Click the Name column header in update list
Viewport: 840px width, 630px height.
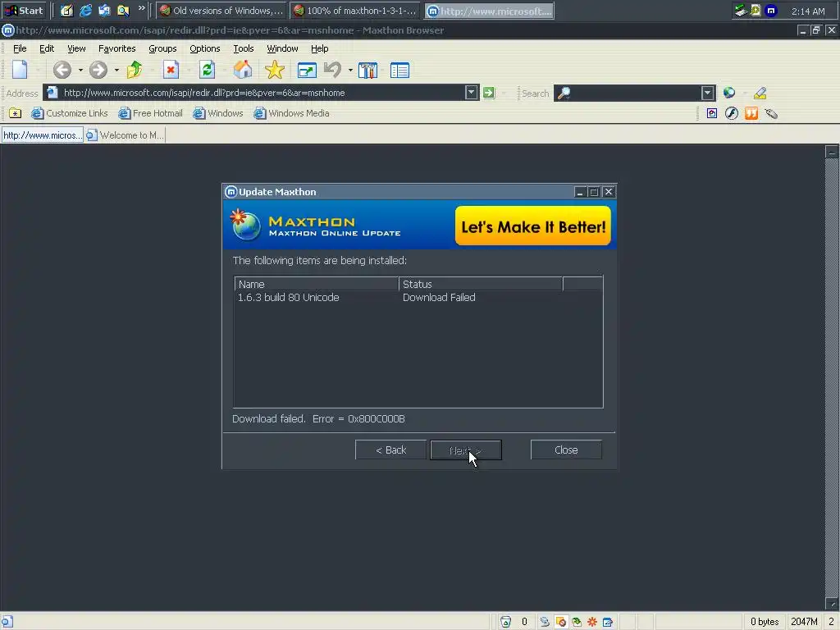click(x=317, y=284)
